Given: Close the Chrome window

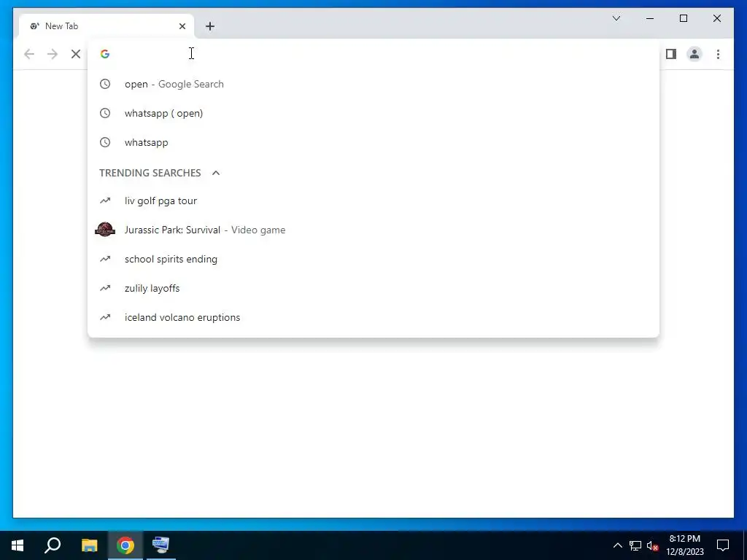Looking at the screenshot, I should tap(716, 18).
